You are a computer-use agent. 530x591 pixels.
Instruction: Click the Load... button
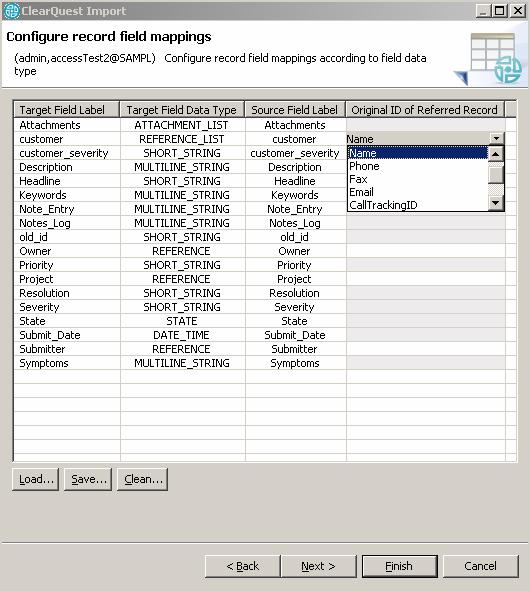(35, 479)
